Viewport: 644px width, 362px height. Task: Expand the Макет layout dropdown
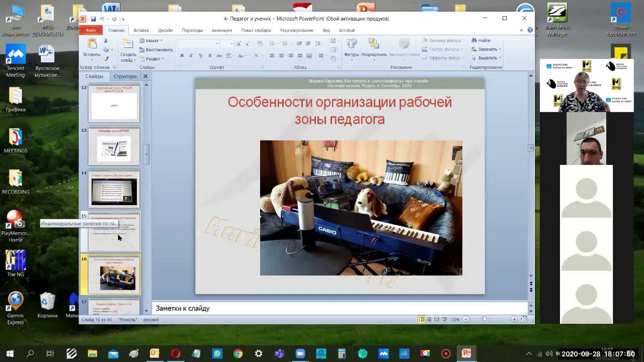150,41
